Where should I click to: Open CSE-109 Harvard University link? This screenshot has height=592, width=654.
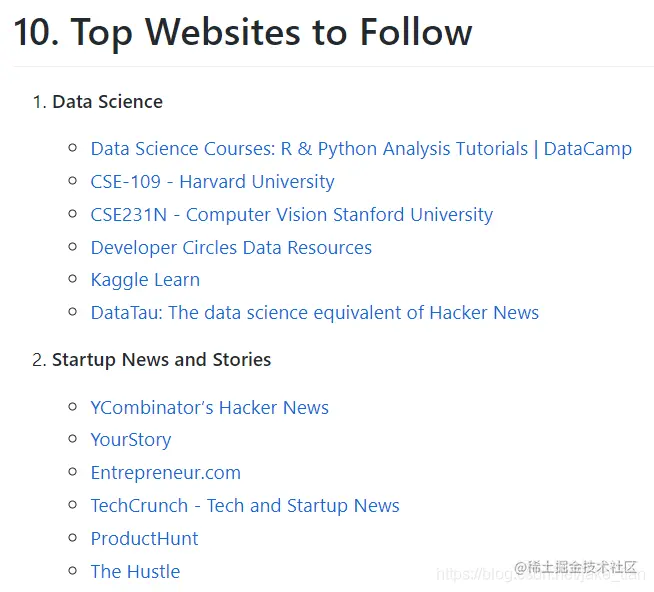[x=212, y=182]
